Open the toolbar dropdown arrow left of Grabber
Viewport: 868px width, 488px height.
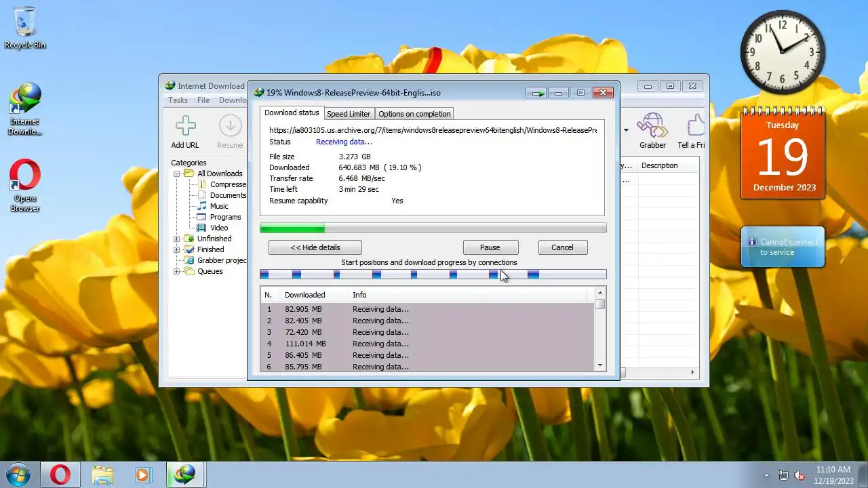(x=626, y=130)
